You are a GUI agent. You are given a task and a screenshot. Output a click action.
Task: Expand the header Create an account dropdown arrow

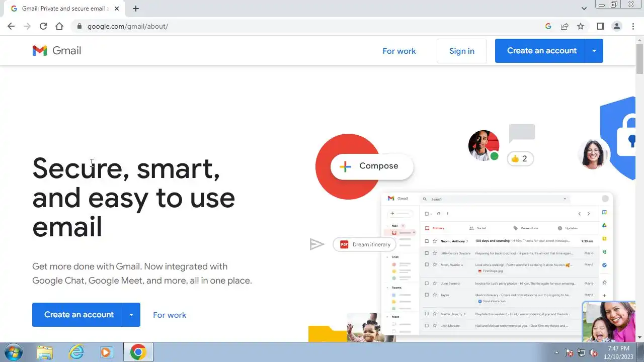pyautogui.click(x=594, y=51)
